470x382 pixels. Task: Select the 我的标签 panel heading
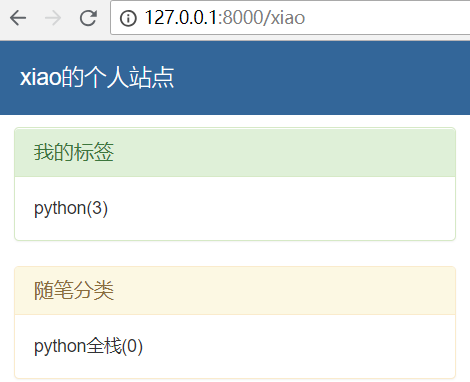(x=74, y=152)
